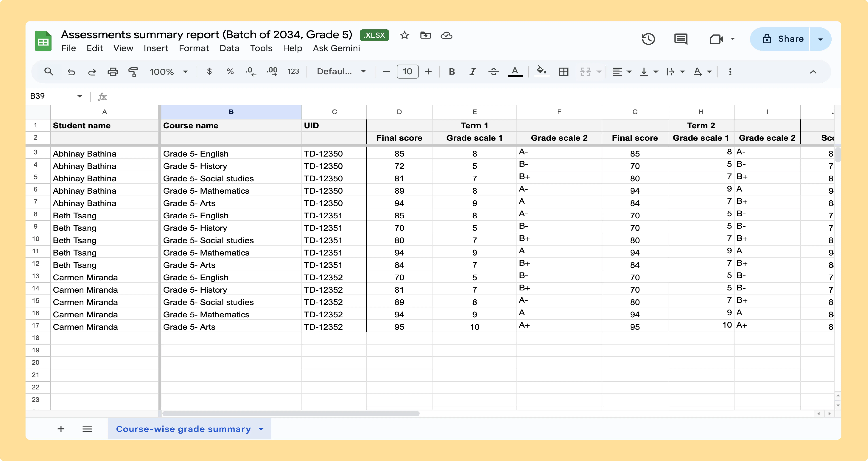Decrease the font size
Viewport: 868px width, 461px height.
point(386,71)
